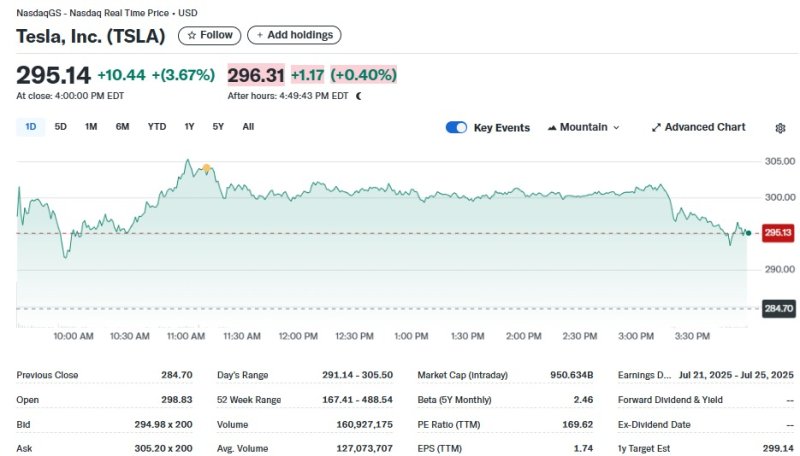
Task: Click the 3:30 PM axis label
Action: click(692, 337)
